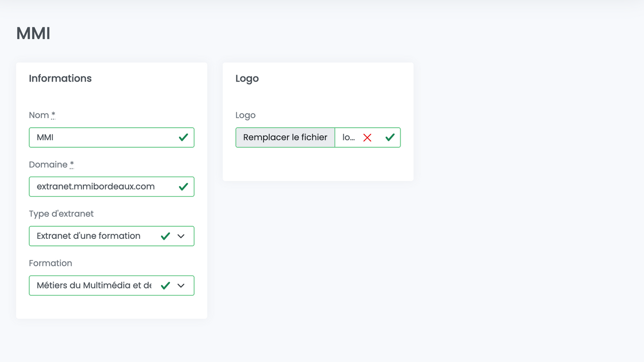Focus the Domaine input with extranet.mmibordeaux.com
The image size is (644, 362).
pos(101,187)
